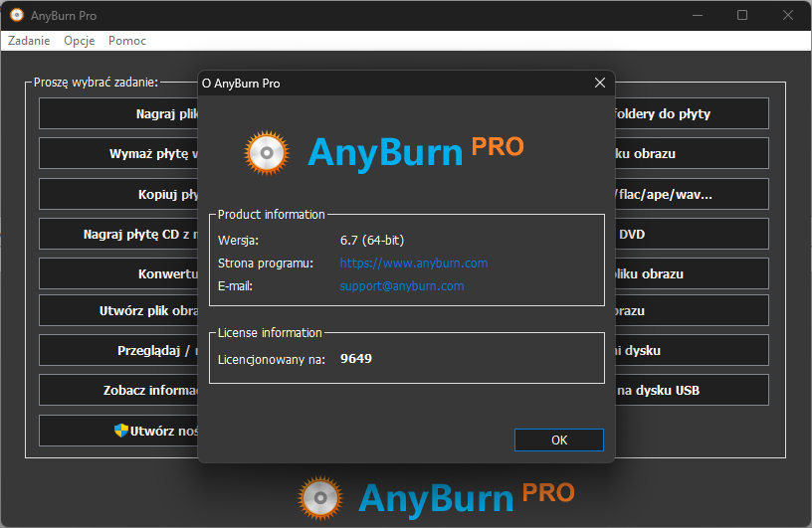
Task: Click button ending with flac/ape/wav...
Action: [x=692, y=194]
